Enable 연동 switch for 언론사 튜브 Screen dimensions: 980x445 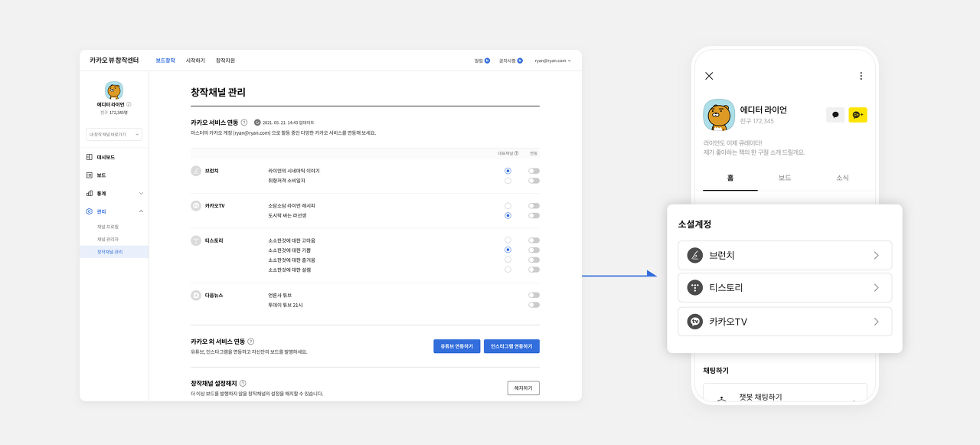click(534, 295)
